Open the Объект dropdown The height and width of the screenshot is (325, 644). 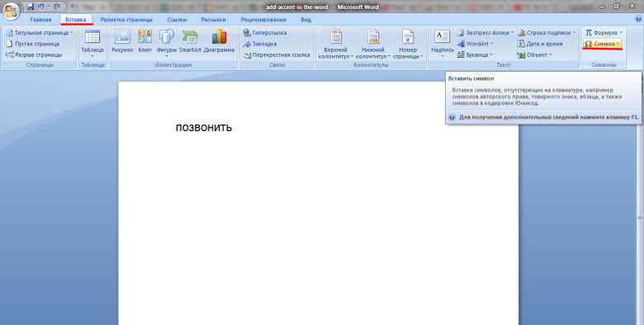tap(535, 54)
